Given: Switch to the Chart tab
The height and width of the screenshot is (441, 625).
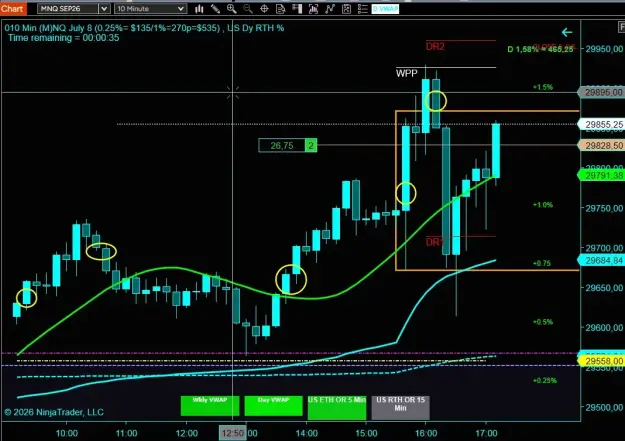Looking at the screenshot, I should [x=13, y=8].
